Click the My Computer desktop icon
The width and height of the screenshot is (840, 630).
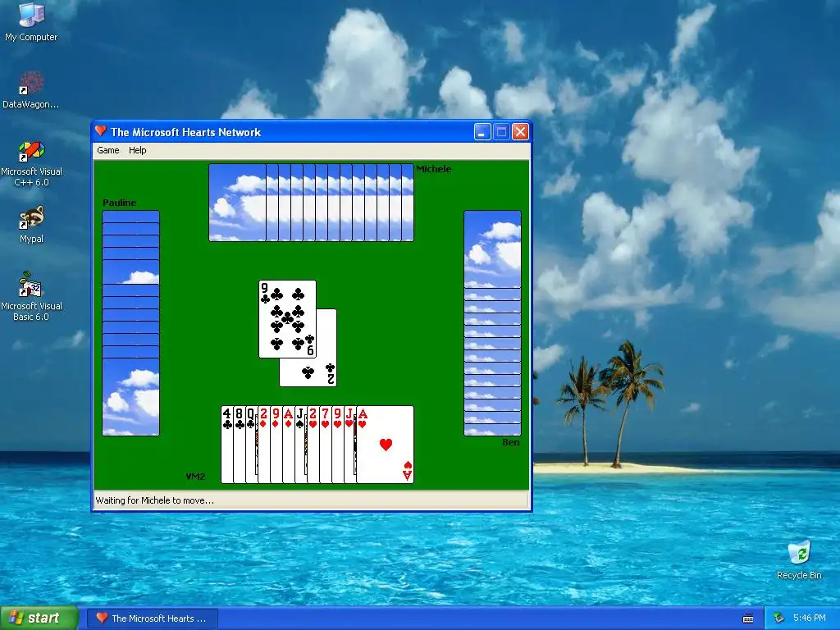31,22
